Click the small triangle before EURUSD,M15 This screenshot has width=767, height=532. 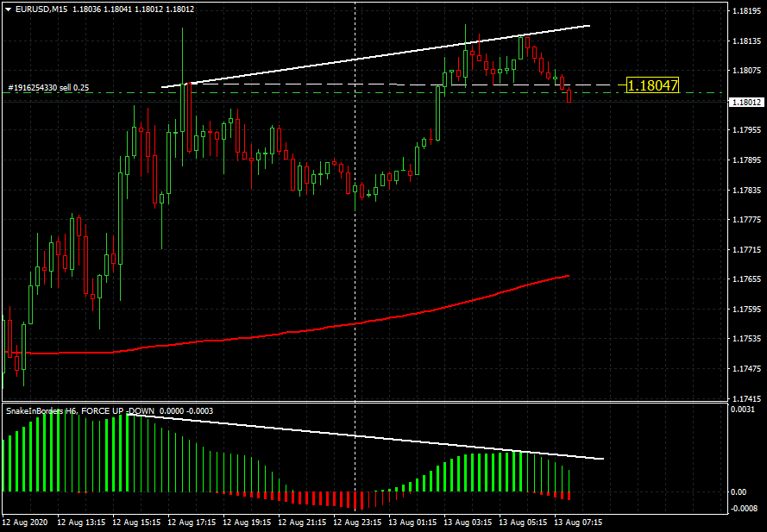coord(9,9)
